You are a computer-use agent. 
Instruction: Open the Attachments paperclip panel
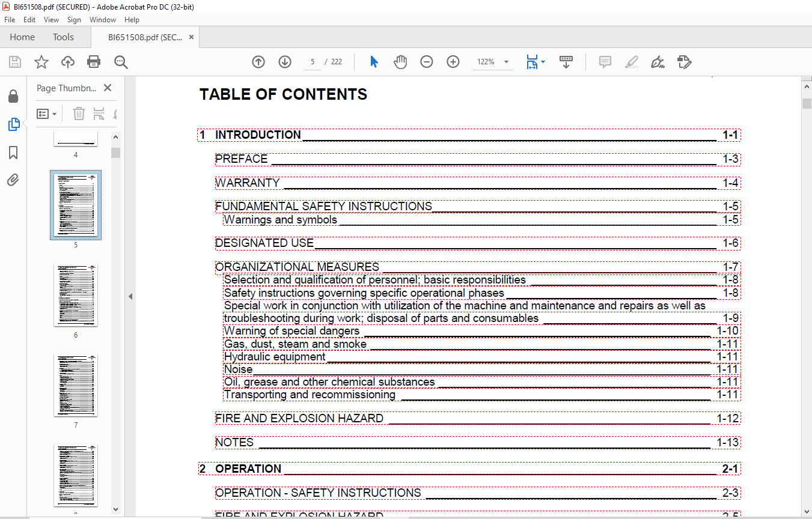13,180
